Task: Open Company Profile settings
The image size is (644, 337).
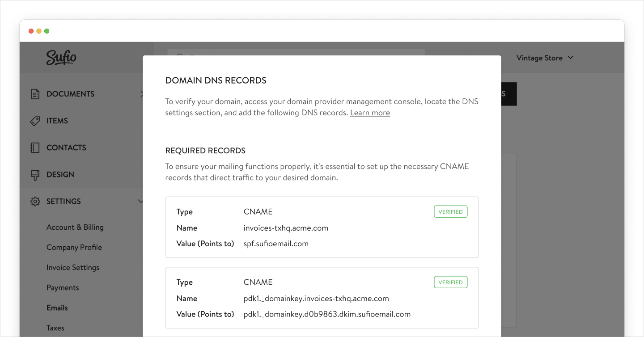Action: pyautogui.click(x=75, y=247)
